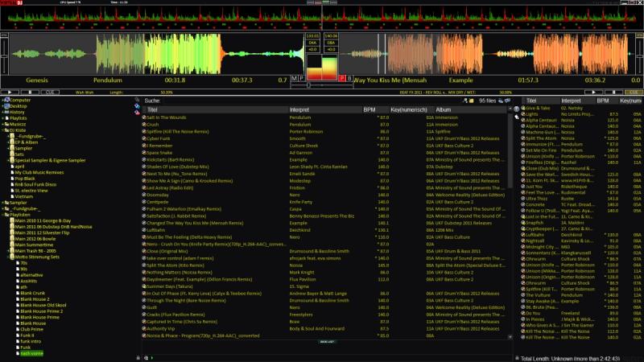Select the highlighted playlist at the tree bottom

coord(31,353)
